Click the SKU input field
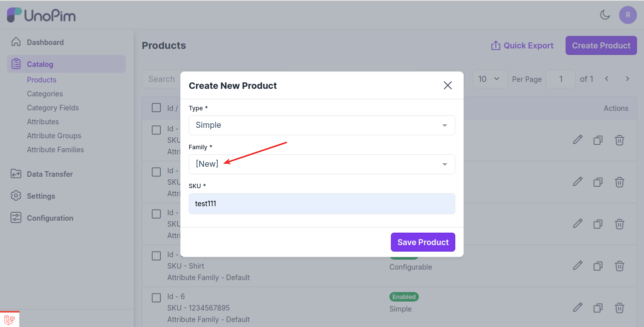 click(322, 204)
